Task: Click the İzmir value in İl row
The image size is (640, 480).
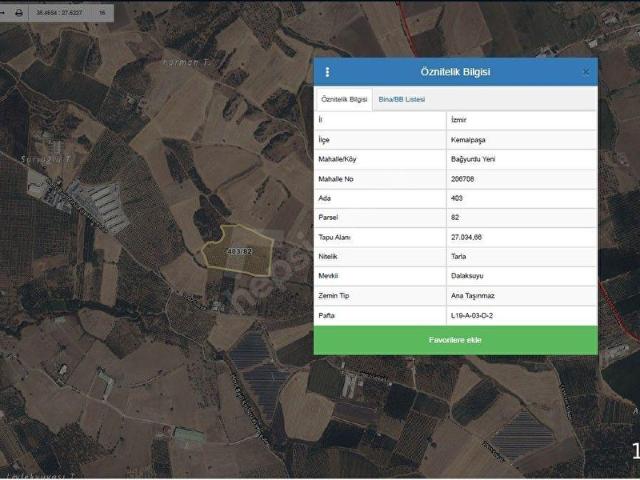Action: point(461,120)
